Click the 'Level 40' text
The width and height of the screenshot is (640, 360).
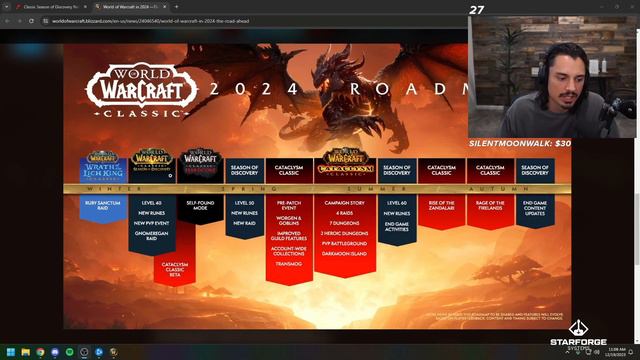151,203
